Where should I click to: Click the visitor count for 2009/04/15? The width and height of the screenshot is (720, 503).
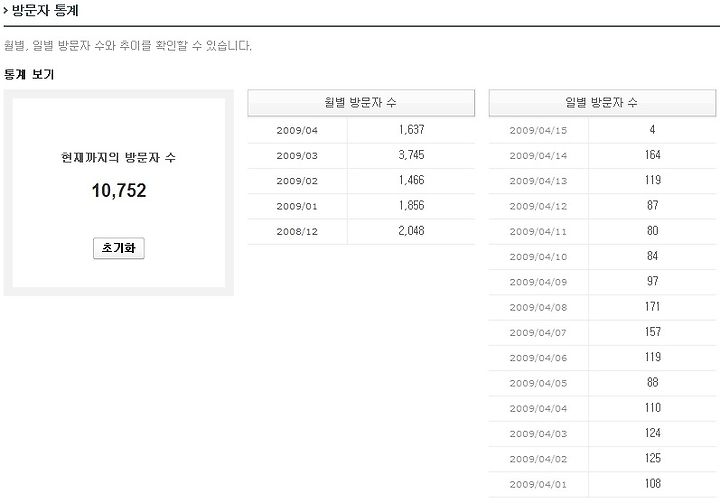[x=652, y=130]
